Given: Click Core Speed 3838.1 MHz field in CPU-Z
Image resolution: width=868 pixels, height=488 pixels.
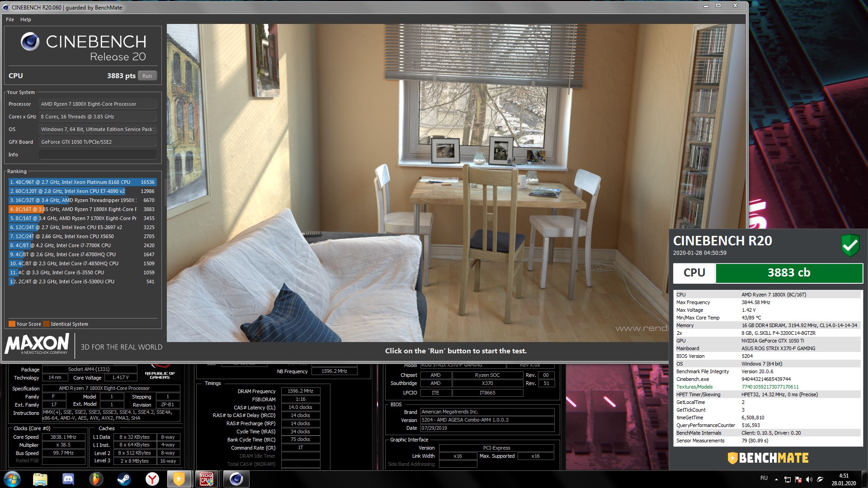Looking at the screenshot, I should [x=63, y=437].
